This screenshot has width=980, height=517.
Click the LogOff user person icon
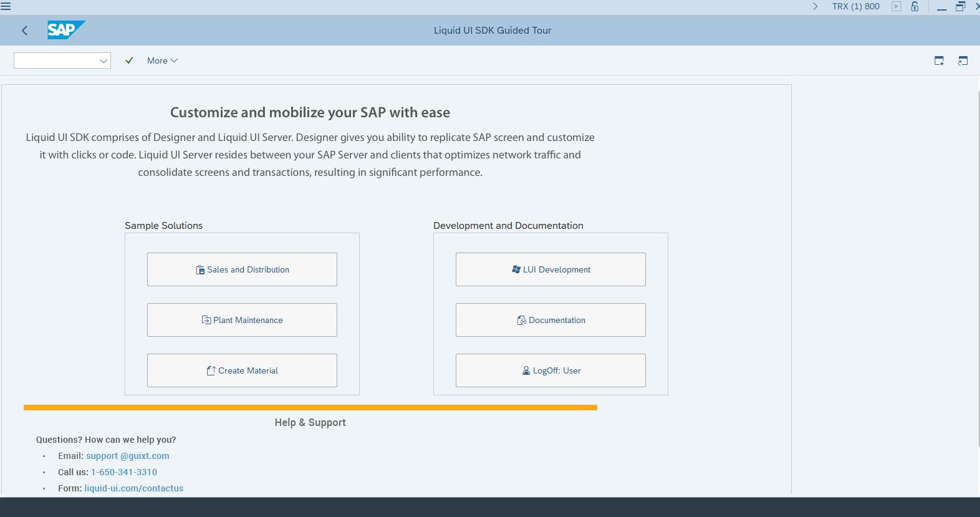click(x=526, y=370)
